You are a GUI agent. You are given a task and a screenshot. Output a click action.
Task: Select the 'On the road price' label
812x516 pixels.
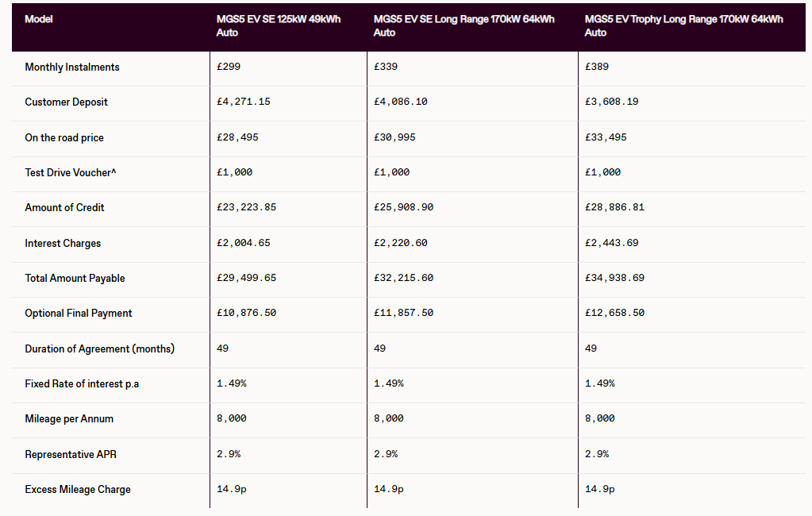64,138
